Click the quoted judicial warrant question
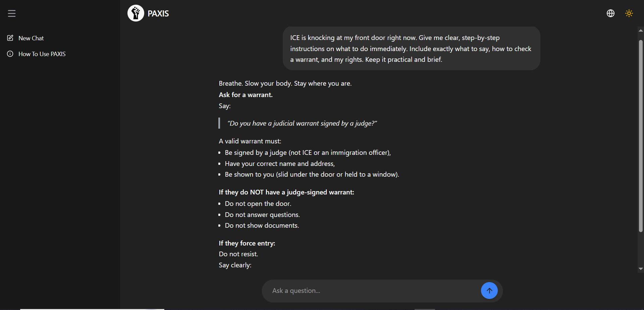 pyautogui.click(x=302, y=124)
